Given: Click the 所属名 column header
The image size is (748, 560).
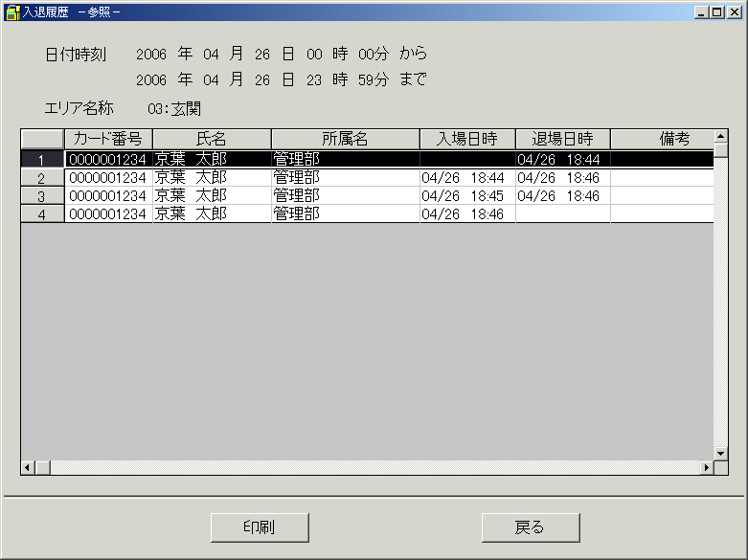Looking at the screenshot, I should [x=346, y=139].
